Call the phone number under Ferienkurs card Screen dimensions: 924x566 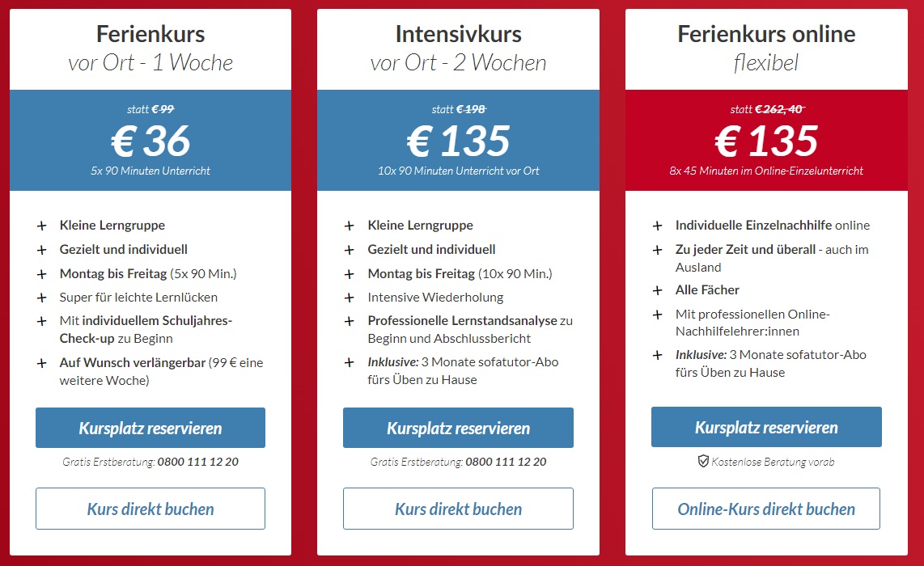pos(198,462)
